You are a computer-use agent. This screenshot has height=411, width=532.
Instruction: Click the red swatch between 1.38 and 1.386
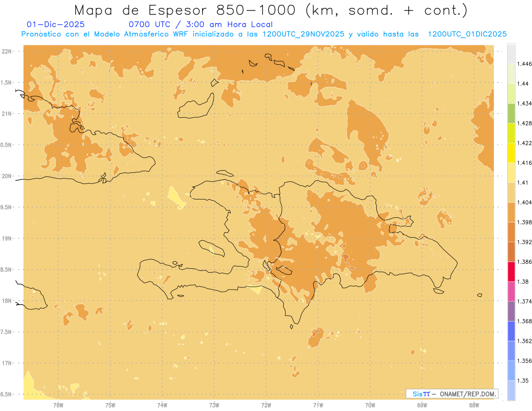coord(511,272)
